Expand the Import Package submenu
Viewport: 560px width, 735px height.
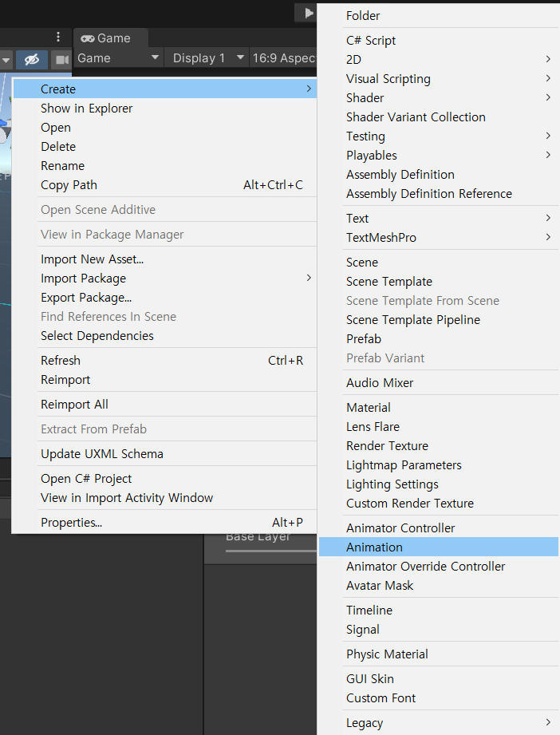pyautogui.click(x=165, y=279)
